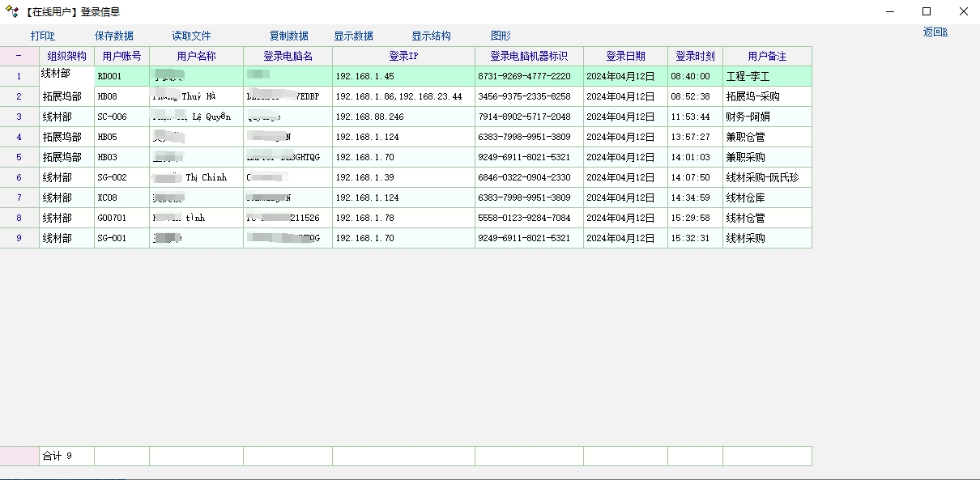
Task: Click the 打印 print menu item
Action: [x=42, y=36]
